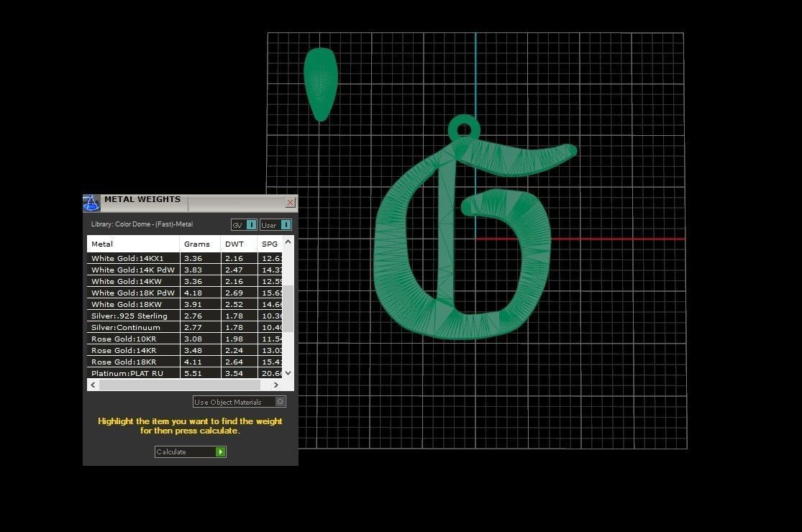Screen dimensions: 802x532
Task: Click the SPG column header
Action: click(x=270, y=244)
